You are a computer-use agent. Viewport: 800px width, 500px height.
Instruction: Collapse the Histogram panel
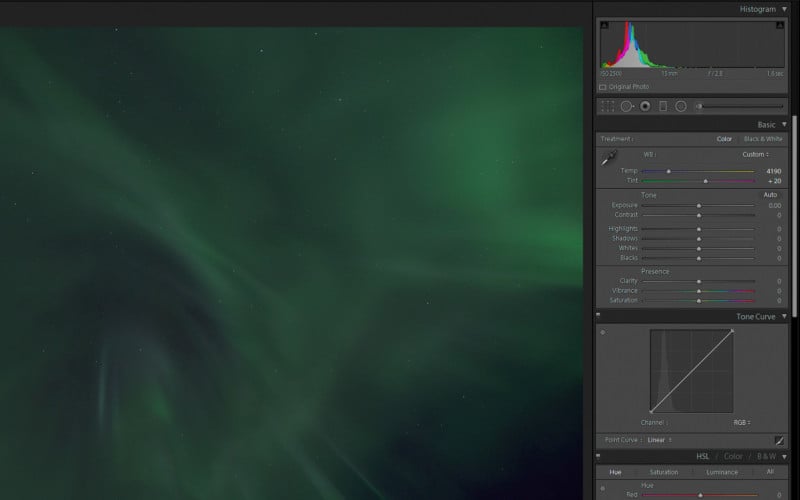pyautogui.click(x=784, y=9)
